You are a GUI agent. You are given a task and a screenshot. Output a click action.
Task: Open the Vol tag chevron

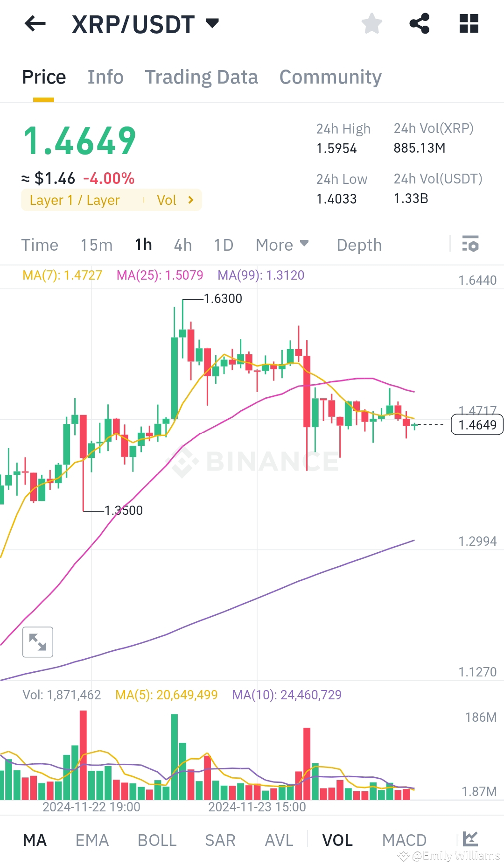click(190, 200)
